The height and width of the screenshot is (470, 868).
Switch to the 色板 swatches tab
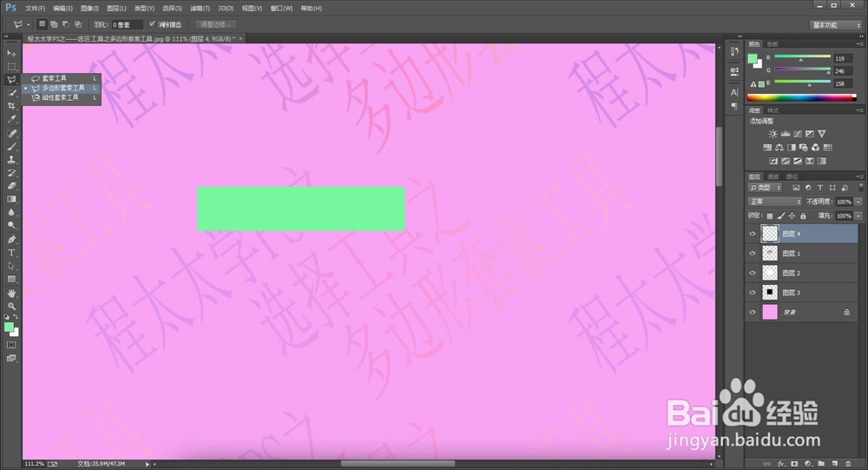[x=773, y=43]
